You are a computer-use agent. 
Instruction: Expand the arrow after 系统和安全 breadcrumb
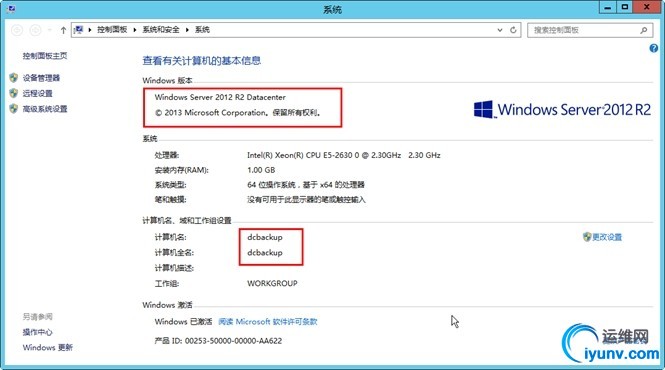187,30
